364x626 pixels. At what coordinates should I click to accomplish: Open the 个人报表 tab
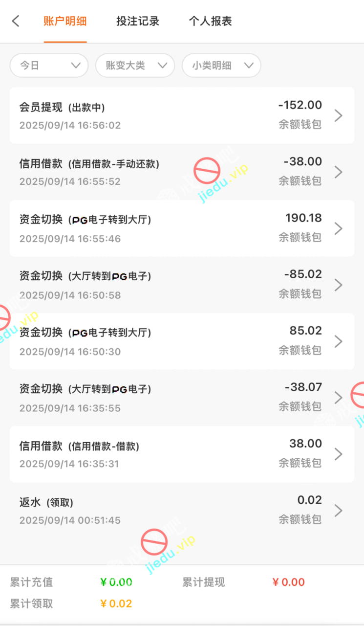point(210,21)
